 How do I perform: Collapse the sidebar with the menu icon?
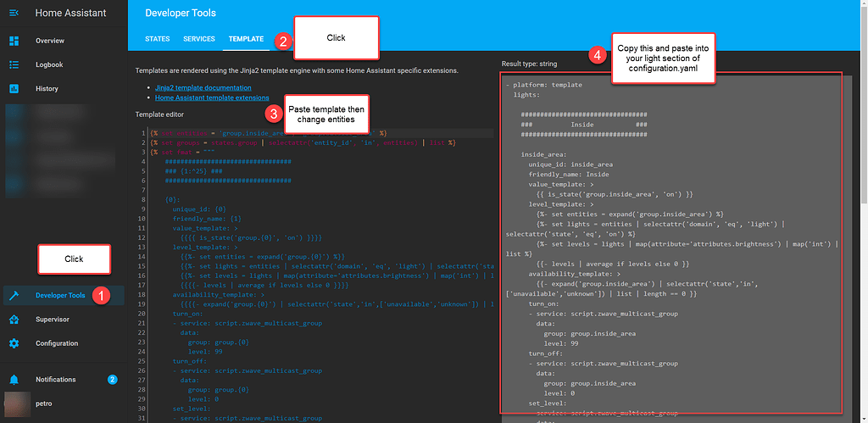point(14,14)
